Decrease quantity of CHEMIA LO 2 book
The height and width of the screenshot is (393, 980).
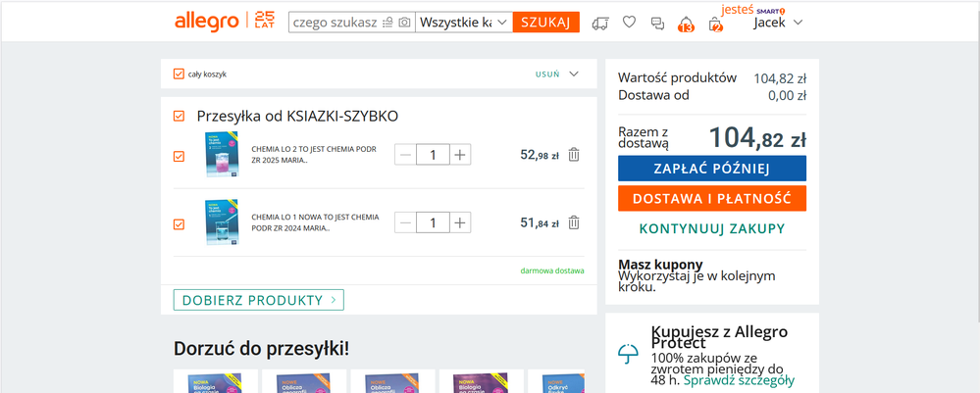405,154
